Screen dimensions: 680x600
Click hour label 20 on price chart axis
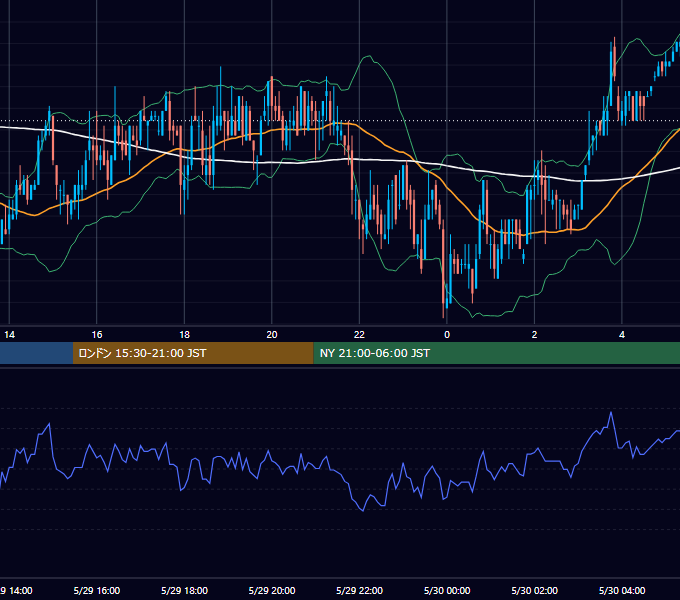click(272, 335)
